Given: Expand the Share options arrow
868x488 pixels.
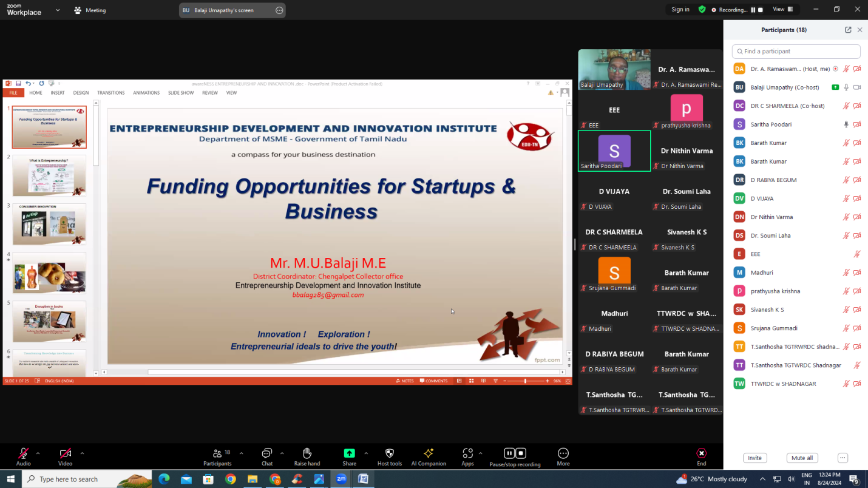Looking at the screenshot, I should (365, 453).
